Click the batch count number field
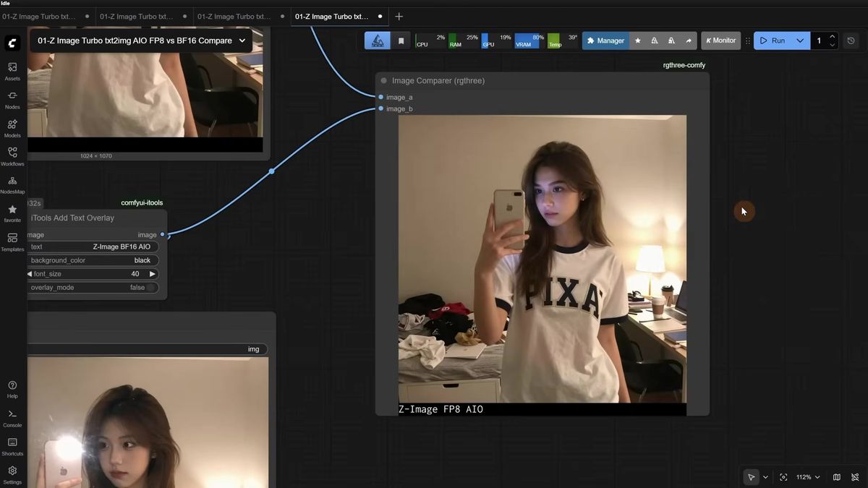 (819, 40)
